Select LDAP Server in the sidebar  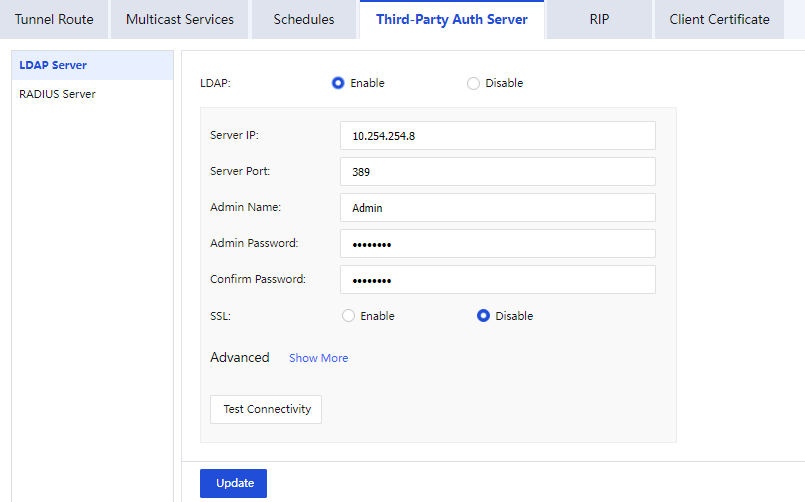[53, 65]
